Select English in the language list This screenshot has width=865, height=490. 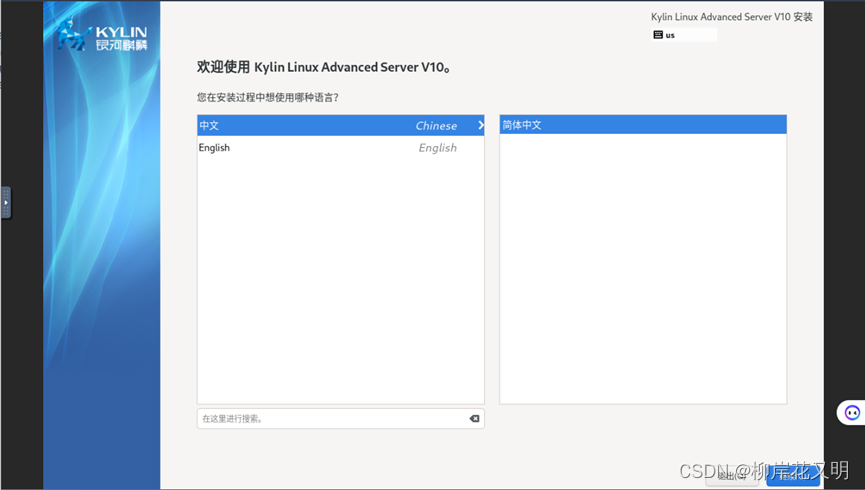pos(340,147)
